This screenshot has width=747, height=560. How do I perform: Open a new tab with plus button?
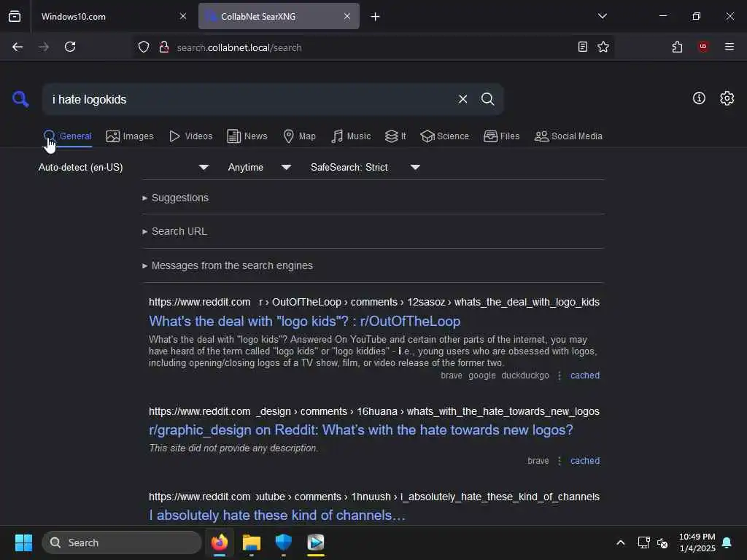click(x=375, y=16)
